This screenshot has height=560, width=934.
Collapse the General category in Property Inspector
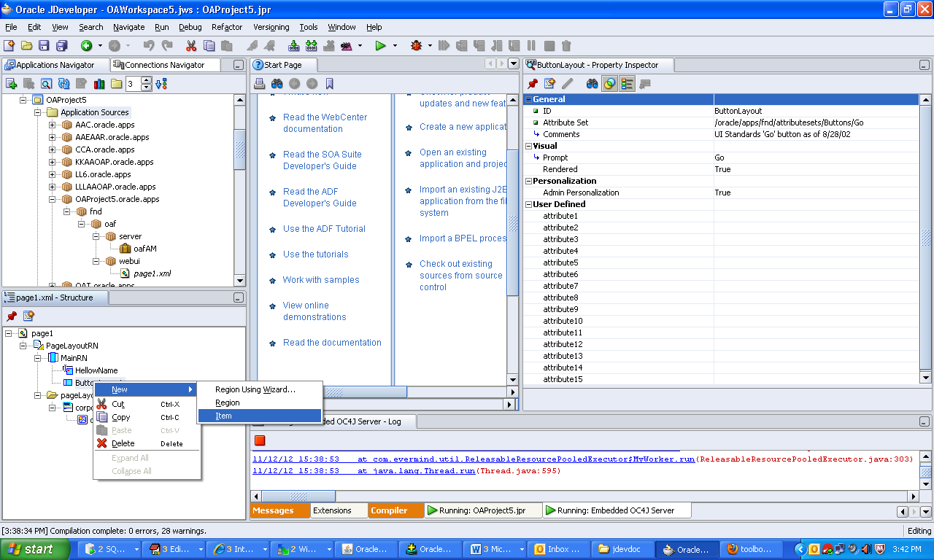528,99
